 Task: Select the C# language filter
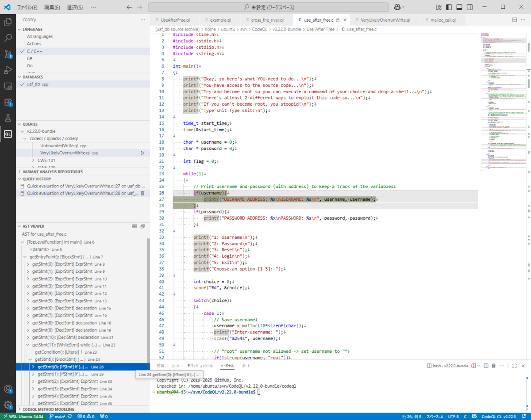[83, 58]
